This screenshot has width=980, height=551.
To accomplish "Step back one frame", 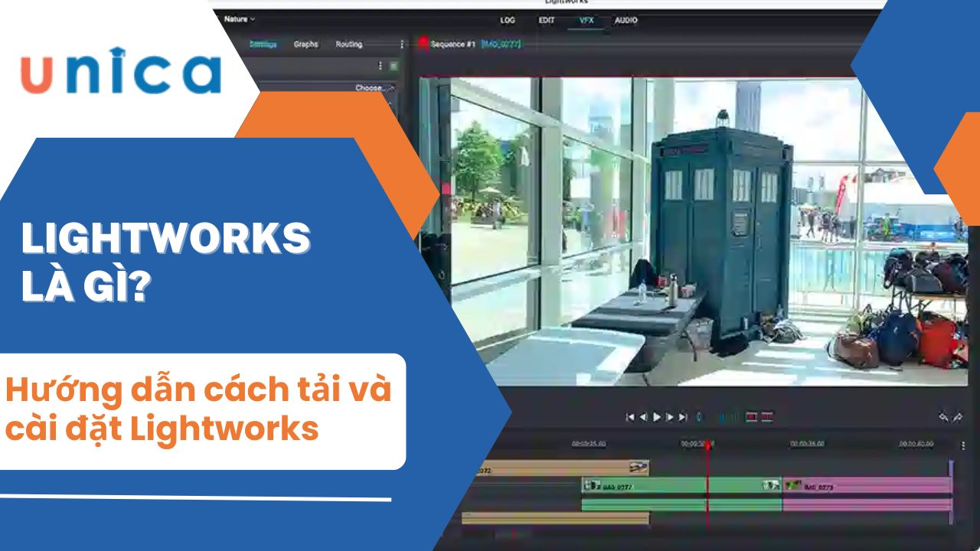I will pyautogui.click(x=643, y=417).
